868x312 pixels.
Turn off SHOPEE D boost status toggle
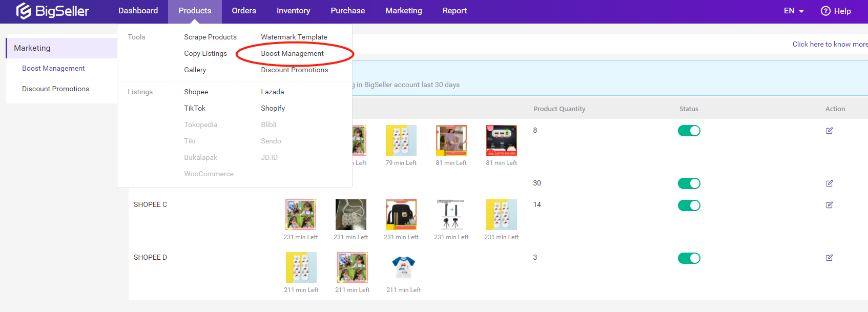[x=689, y=258]
